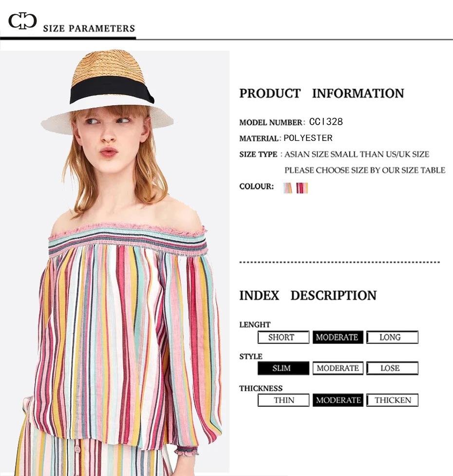Viewport: 453px width, 476px height.
Task: Select MODERATE under Lenght
Action: [338, 337]
